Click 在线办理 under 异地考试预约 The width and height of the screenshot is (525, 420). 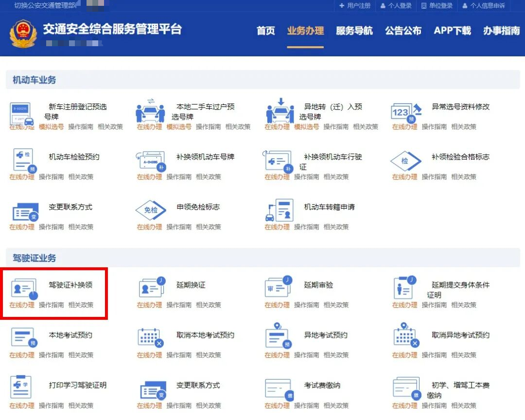coord(277,355)
